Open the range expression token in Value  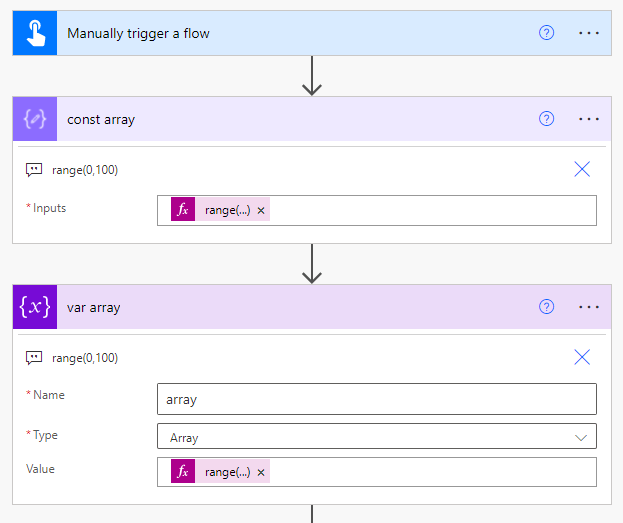pos(227,472)
